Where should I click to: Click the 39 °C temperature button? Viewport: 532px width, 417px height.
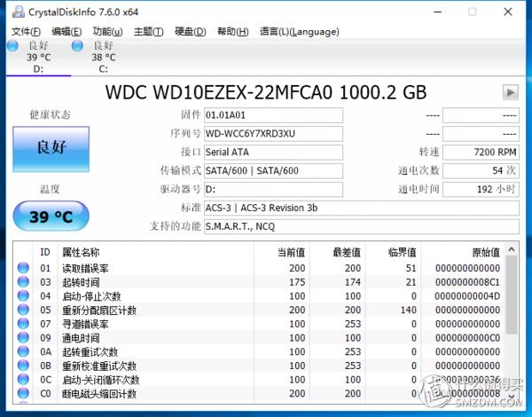coord(51,216)
